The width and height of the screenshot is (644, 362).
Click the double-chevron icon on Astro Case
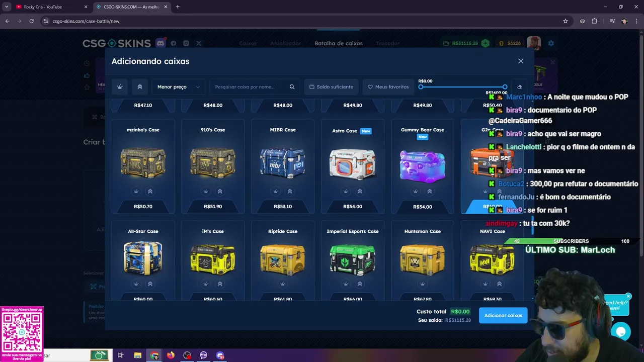pyautogui.click(x=360, y=191)
